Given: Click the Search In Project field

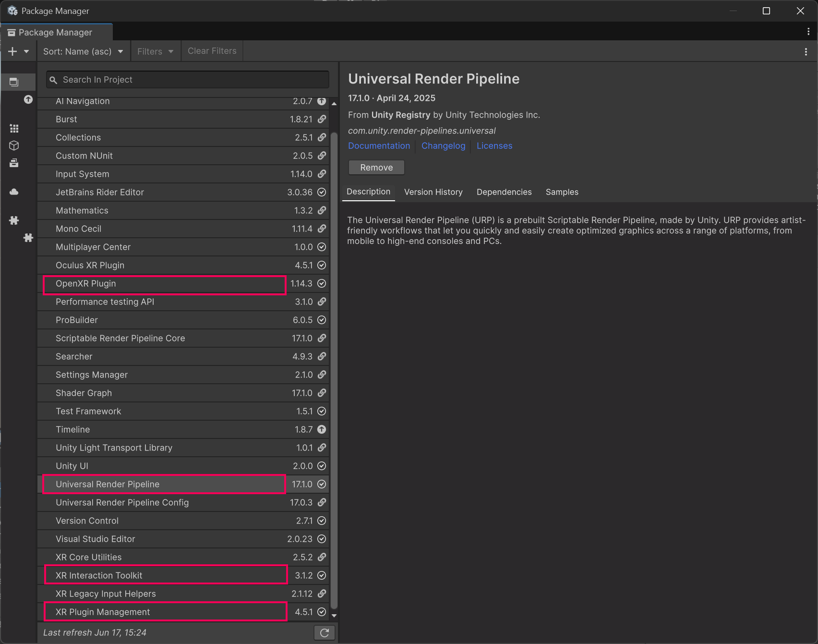Looking at the screenshot, I should click(192, 80).
